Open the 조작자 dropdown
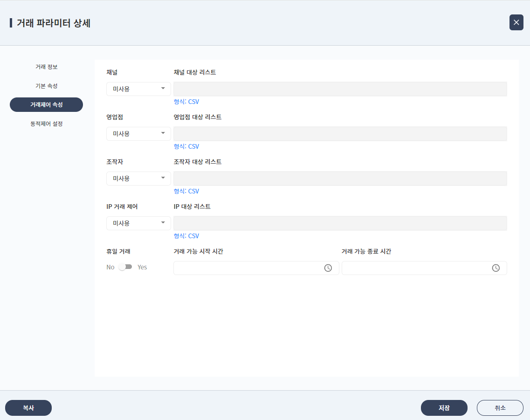This screenshot has height=420, width=530. (x=138, y=178)
